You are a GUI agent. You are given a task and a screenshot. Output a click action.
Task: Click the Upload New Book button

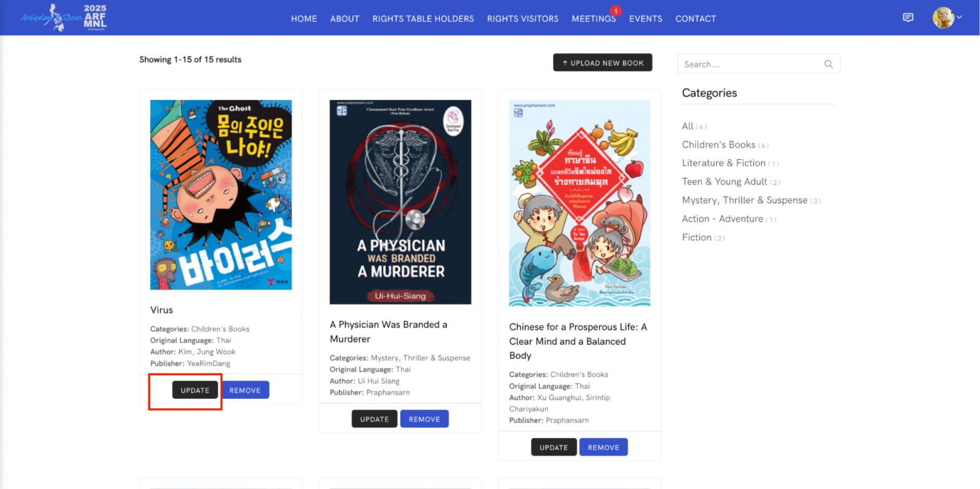pyautogui.click(x=602, y=63)
